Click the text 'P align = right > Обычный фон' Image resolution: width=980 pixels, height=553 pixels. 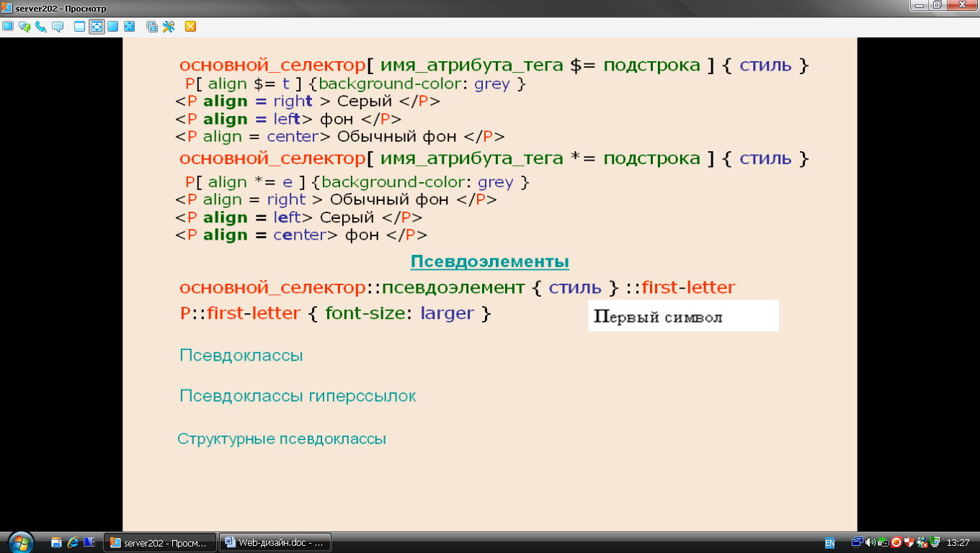pos(336,199)
